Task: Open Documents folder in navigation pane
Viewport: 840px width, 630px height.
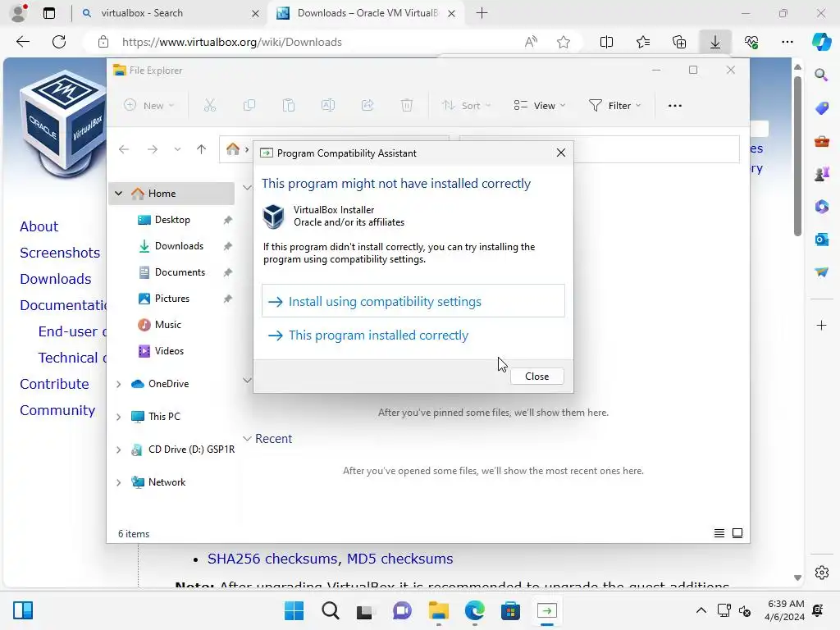Action: pyautogui.click(x=180, y=272)
